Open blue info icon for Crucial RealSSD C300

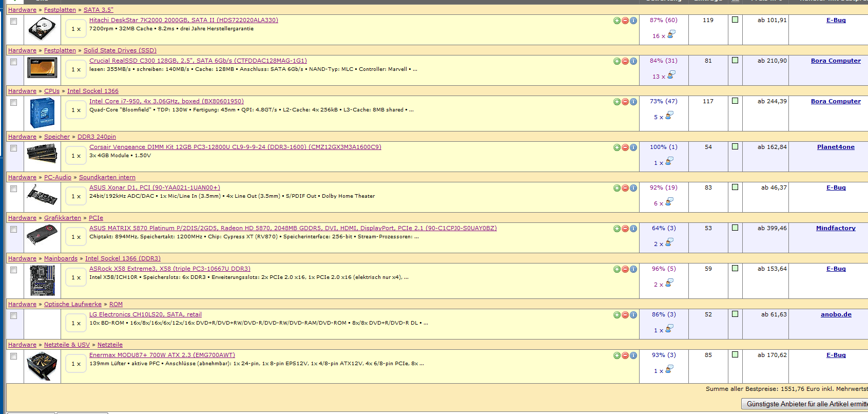[633, 61]
